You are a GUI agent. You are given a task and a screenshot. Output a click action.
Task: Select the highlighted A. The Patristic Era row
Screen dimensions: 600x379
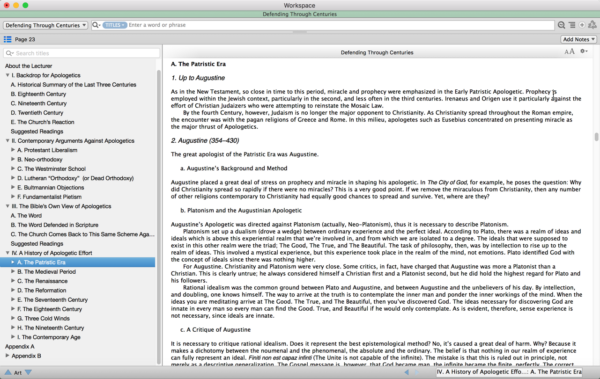[78, 262]
